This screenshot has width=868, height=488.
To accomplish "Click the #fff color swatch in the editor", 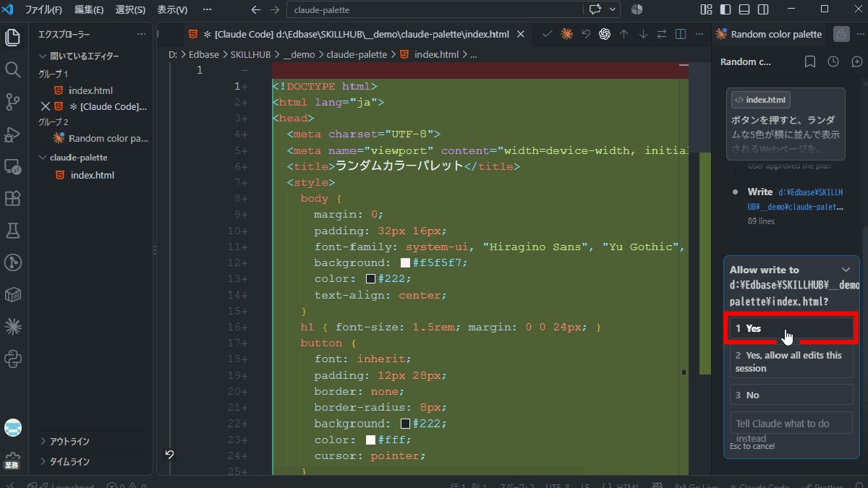I will point(370,440).
